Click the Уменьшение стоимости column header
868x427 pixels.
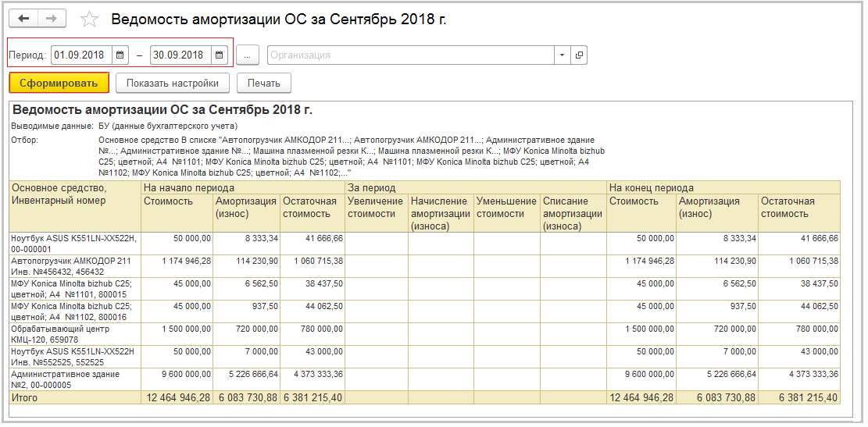click(507, 213)
